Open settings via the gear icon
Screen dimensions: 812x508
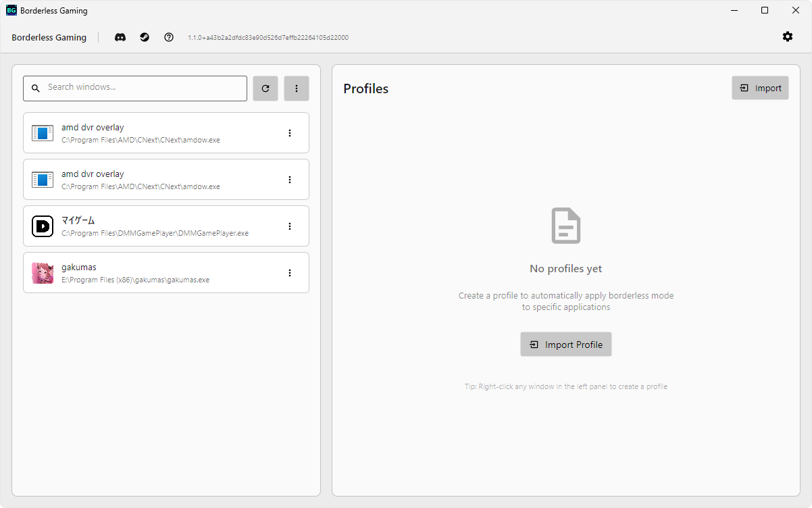point(788,36)
